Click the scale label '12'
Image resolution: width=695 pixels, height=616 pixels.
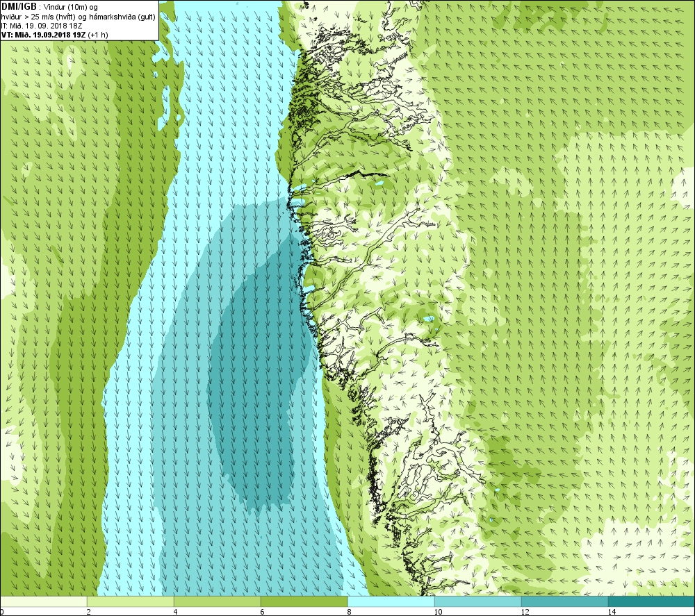point(525,612)
